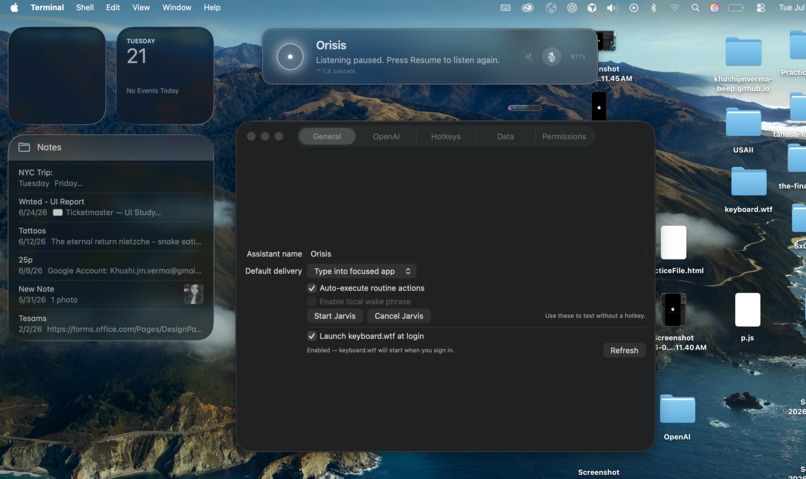Click the dimmed icon left of Orisis microphone
Screen dimensions: 806x479
pos(528,57)
